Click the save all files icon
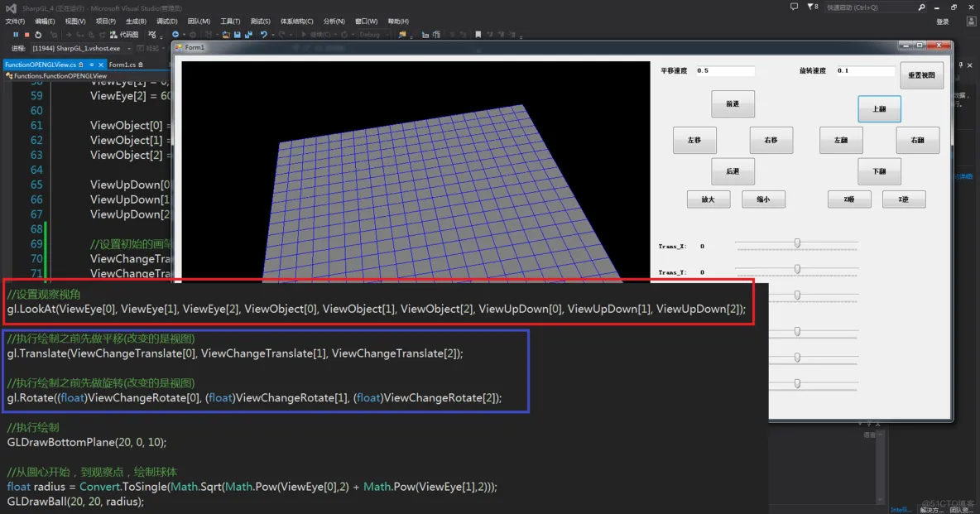The height and width of the screenshot is (514, 980). tap(248, 35)
